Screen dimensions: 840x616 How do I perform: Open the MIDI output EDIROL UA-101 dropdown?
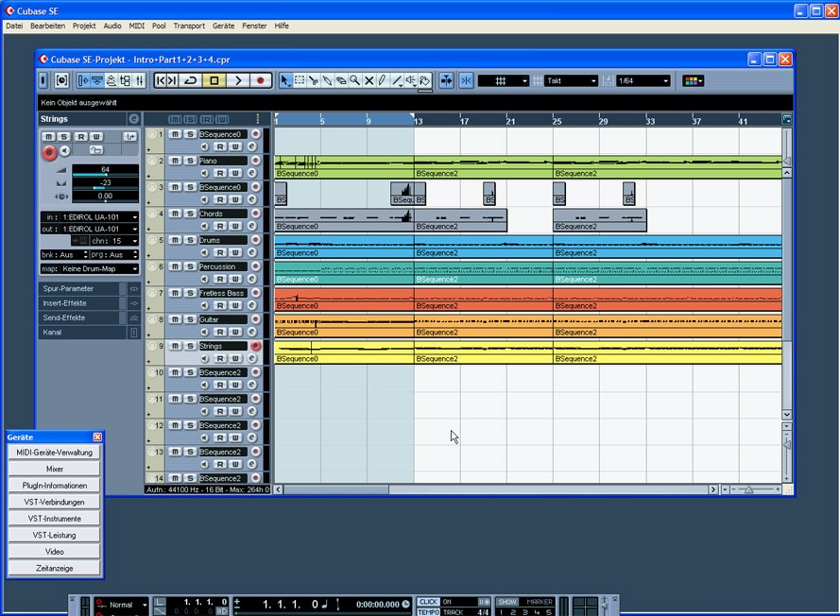pos(90,229)
